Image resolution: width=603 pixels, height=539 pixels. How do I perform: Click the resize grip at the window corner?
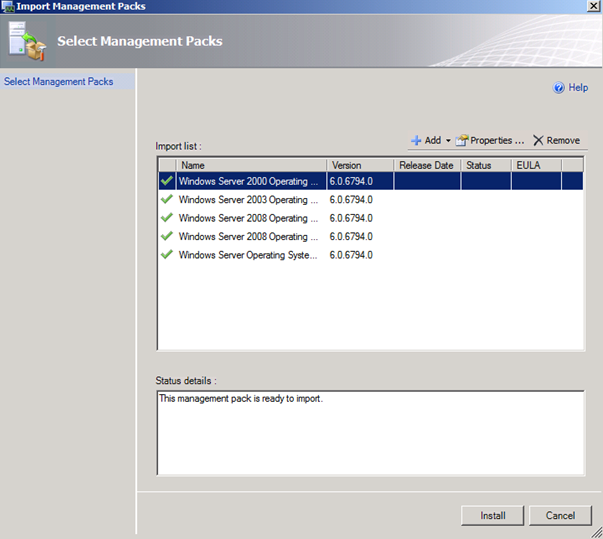[x=597, y=533]
